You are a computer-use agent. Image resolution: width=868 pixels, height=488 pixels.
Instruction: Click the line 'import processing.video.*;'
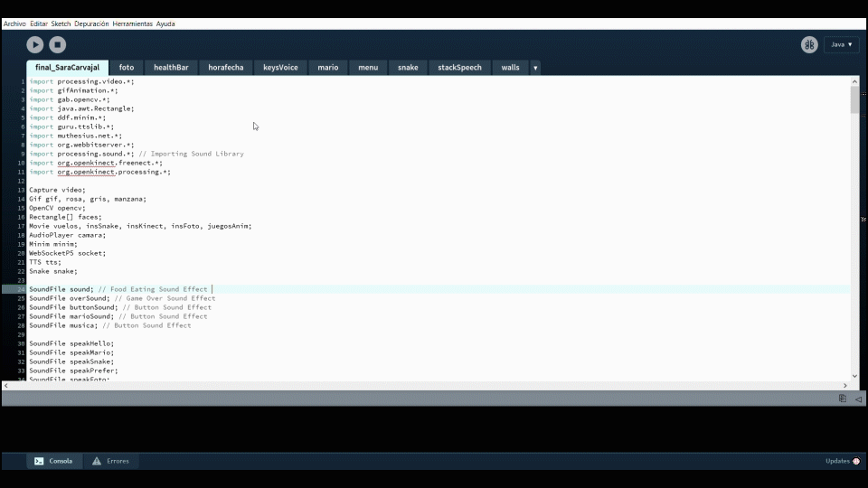[81, 81]
